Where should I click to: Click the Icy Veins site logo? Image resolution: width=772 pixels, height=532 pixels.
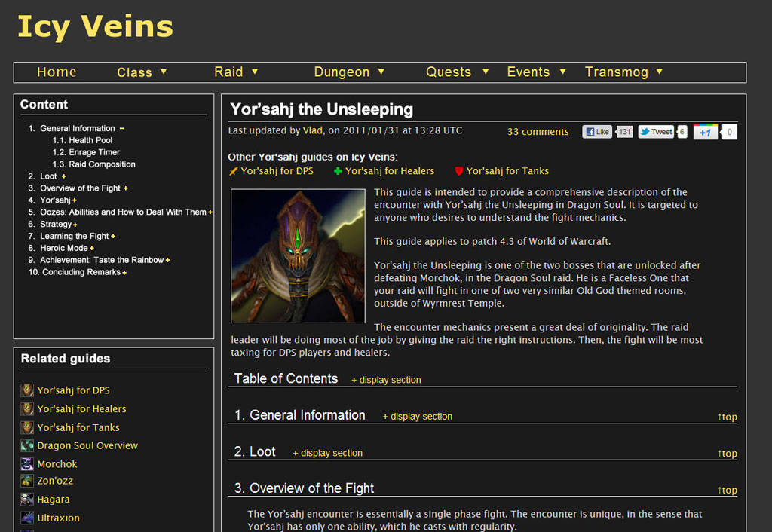point(95,26)
